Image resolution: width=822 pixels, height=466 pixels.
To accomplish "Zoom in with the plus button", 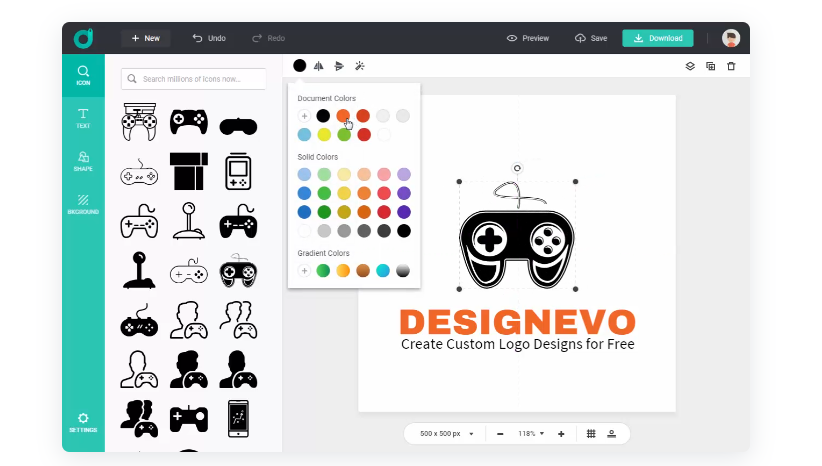I will (561, 434).
